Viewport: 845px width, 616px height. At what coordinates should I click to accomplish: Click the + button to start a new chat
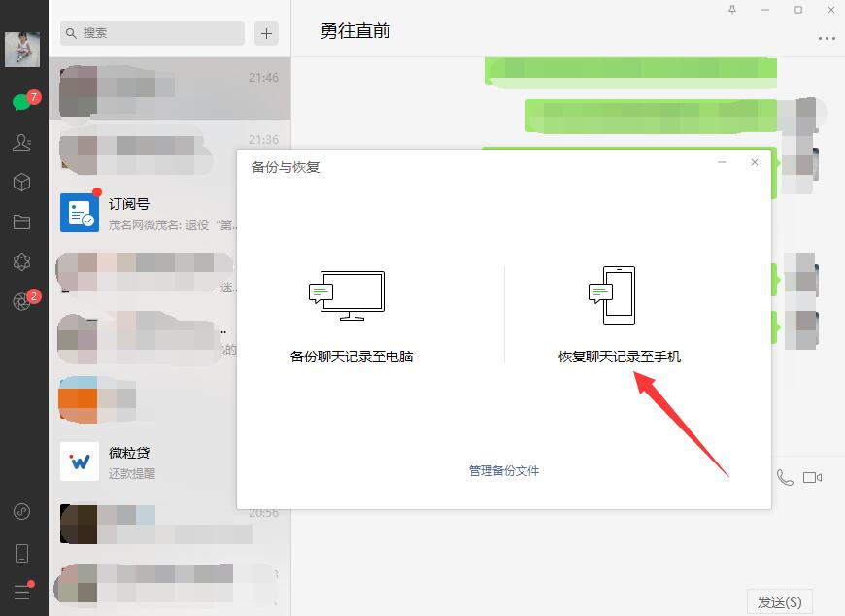[265, 33]
